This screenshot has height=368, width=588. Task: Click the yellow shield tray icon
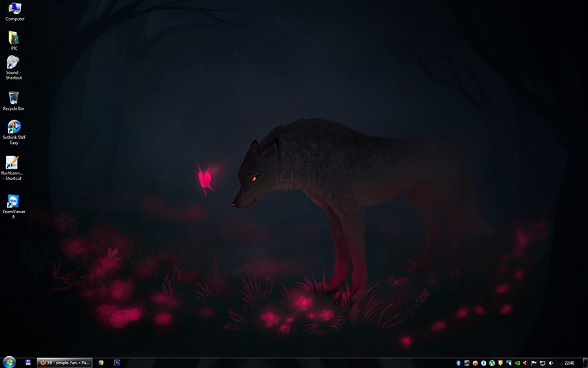500,363
